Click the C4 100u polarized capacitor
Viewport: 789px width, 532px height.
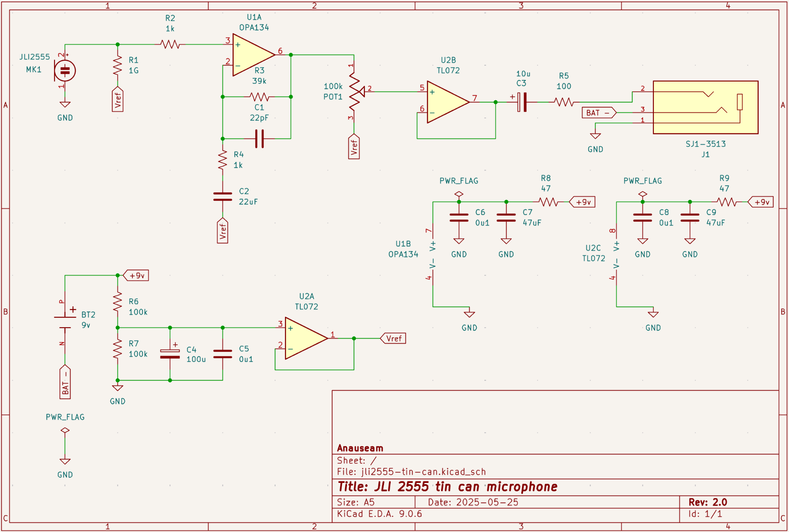(x=170, y=354)
